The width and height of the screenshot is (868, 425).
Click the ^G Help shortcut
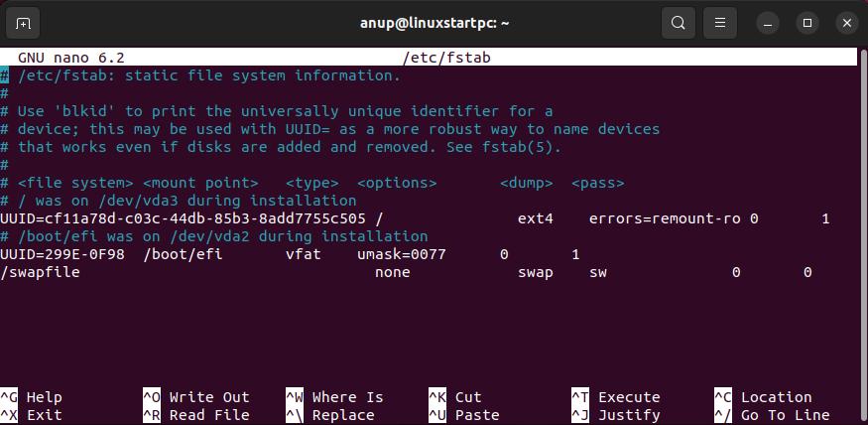tap(31, 397)
